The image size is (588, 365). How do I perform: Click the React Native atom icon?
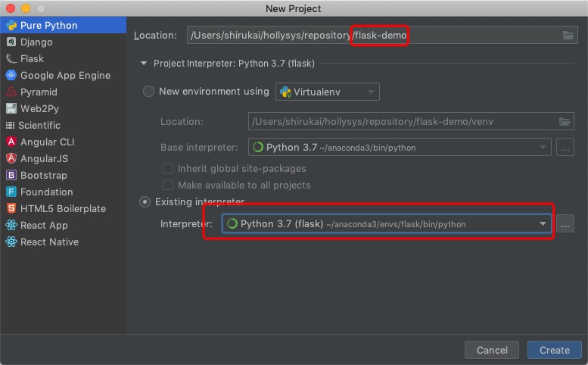pyautogui.click(x=11, y=242)
